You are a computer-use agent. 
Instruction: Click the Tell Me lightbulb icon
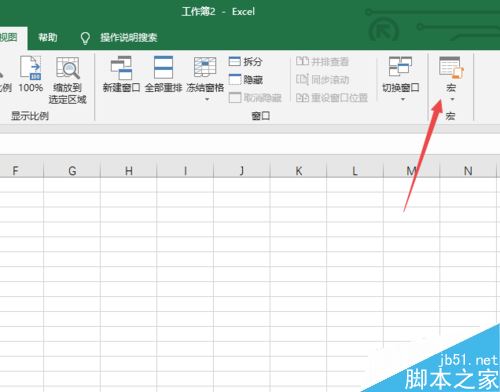pyautogui.click(x=86, y=38)
